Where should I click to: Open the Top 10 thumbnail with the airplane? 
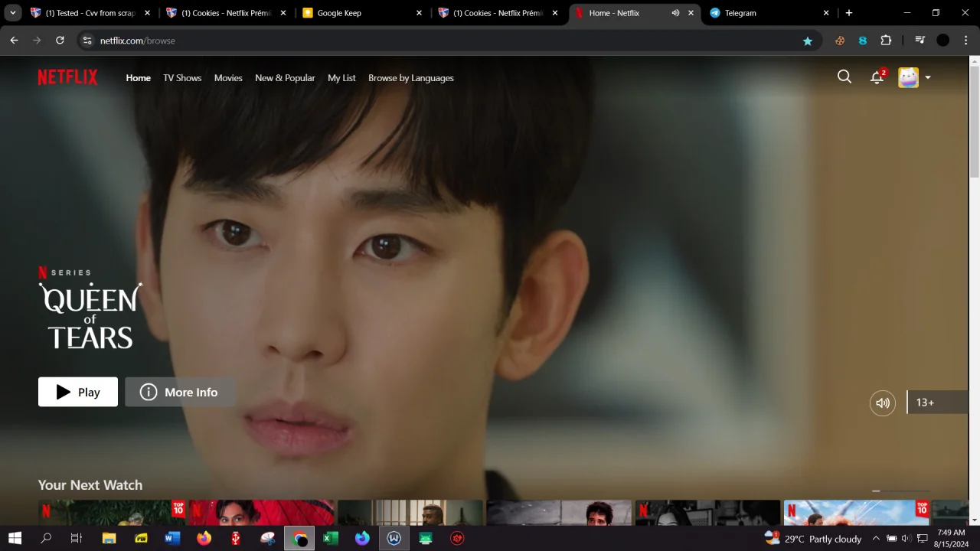click(x=857, y=513)
